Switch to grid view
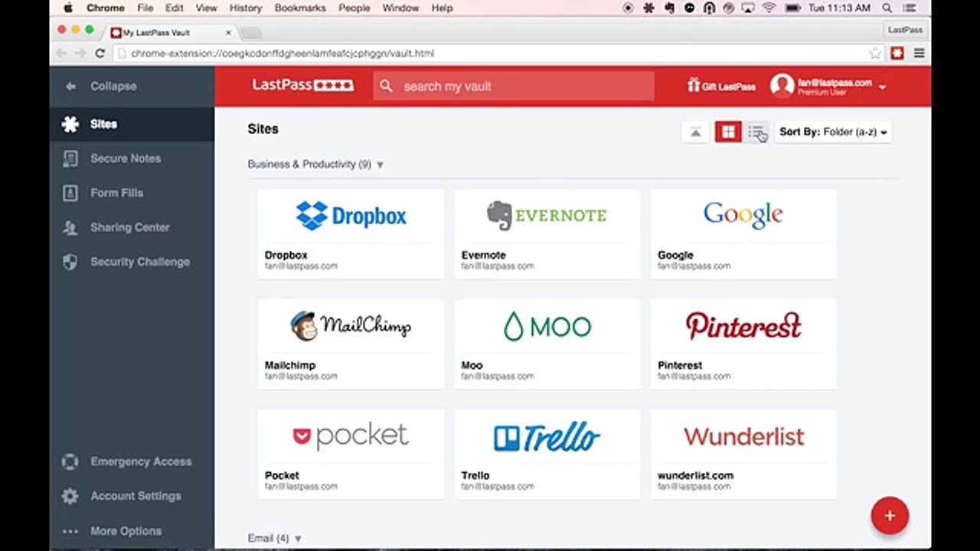 coord(728,132)
